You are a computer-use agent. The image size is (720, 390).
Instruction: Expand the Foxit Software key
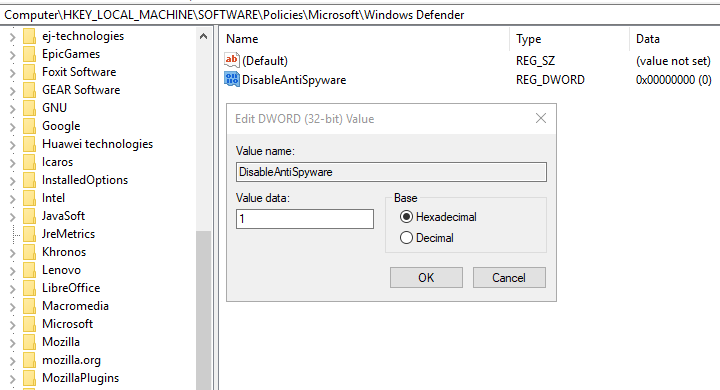(x=12, y=73)
